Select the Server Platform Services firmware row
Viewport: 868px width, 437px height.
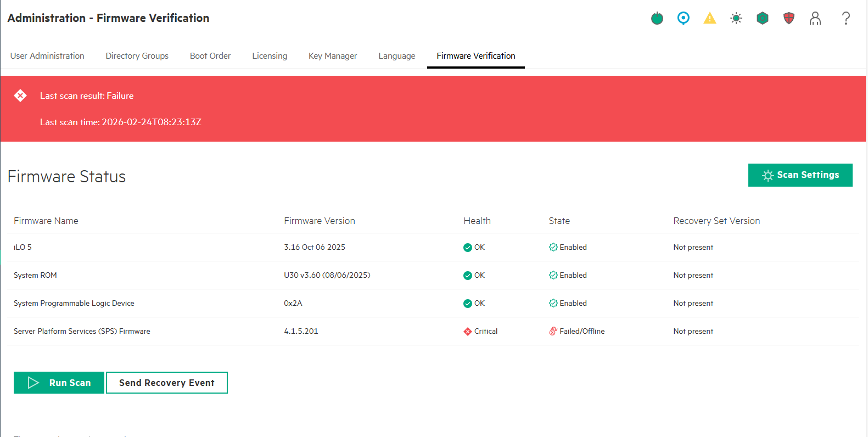coord(82,332)
